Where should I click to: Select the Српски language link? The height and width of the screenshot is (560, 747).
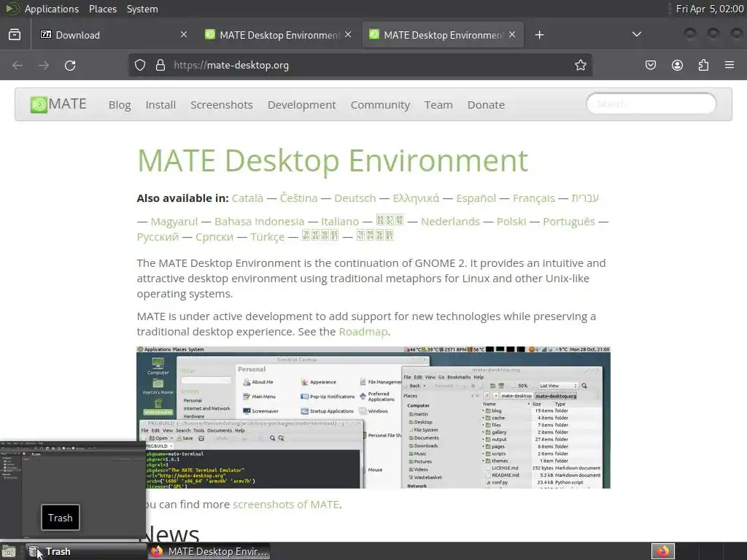pyautogui.click(x=214, y=237)
